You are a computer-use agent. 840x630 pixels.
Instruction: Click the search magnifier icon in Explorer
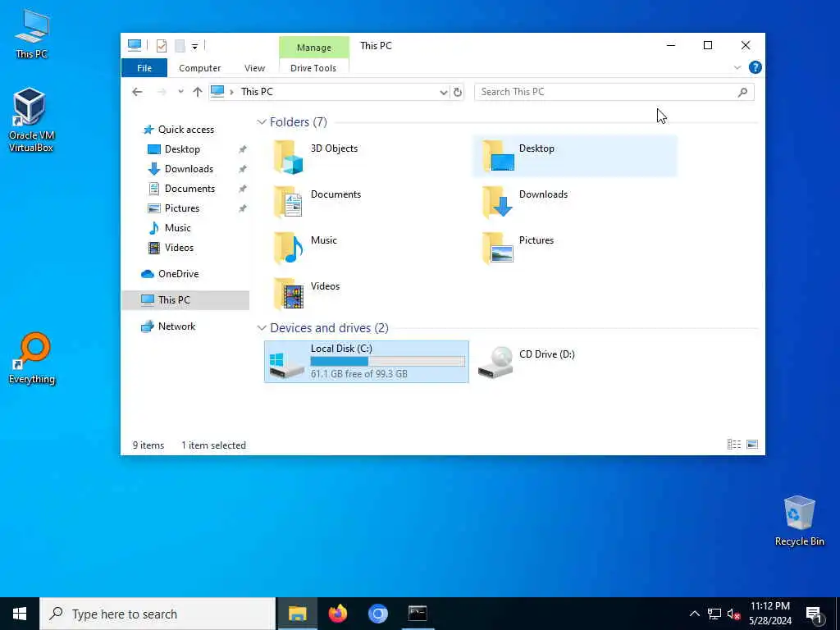pyautogui.click(x=742, y=92)
